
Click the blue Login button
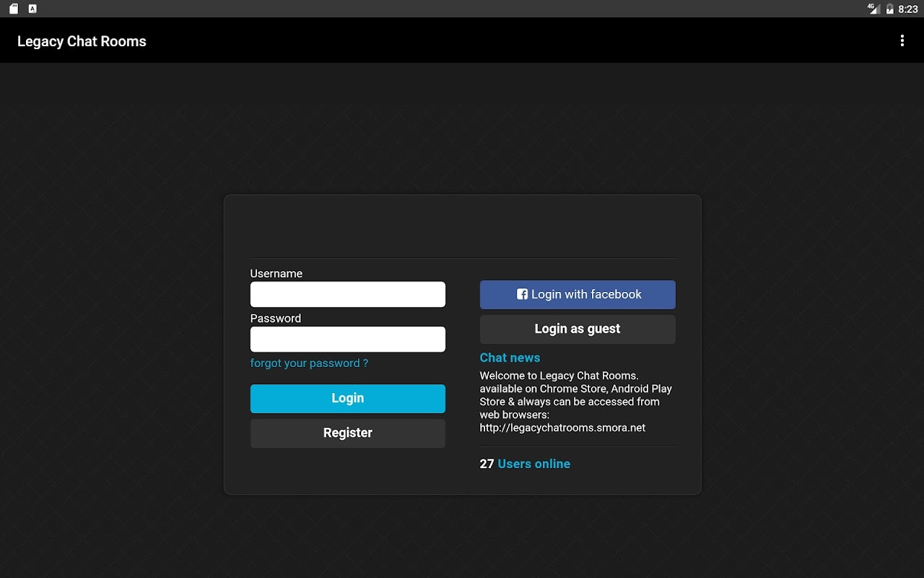[348, 398]
